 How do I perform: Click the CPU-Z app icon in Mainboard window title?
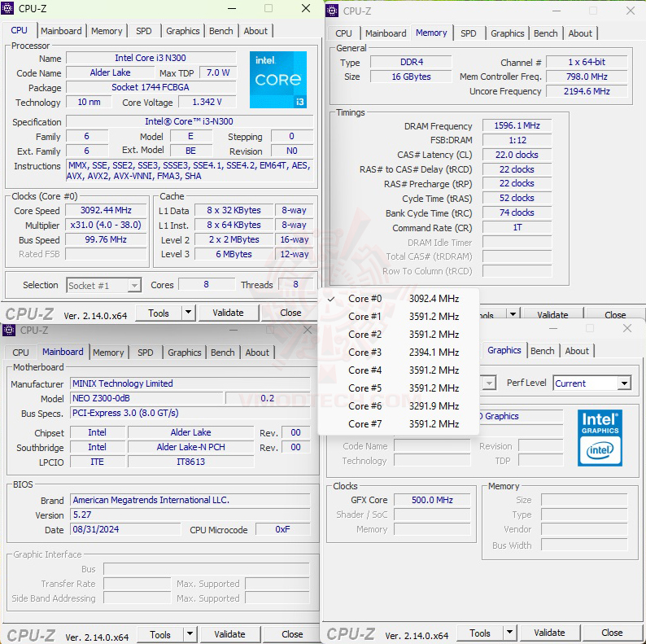[x=9, y=330]
